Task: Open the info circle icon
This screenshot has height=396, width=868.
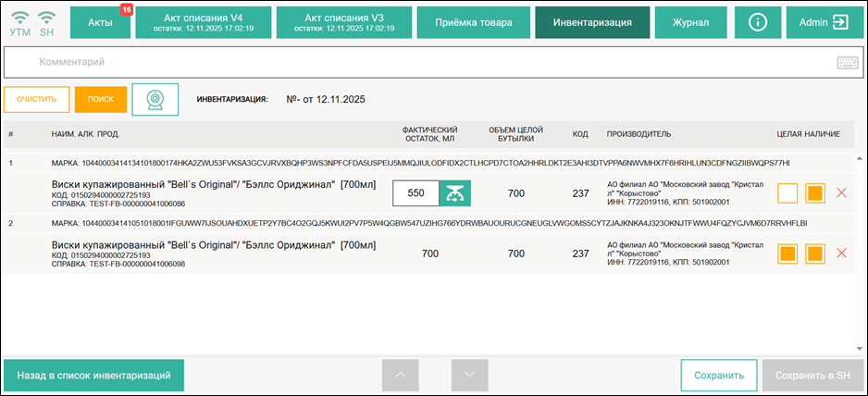Action: [758, 22]
